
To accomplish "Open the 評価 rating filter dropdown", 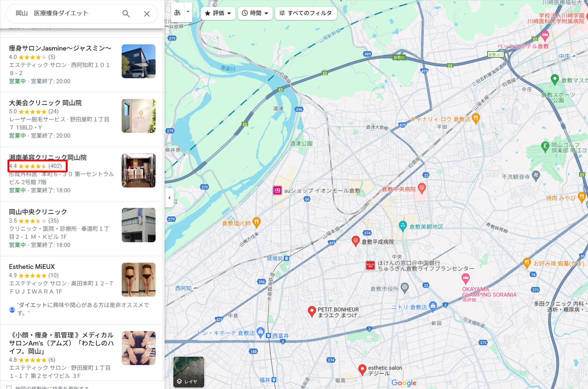I will coord(218,13).
